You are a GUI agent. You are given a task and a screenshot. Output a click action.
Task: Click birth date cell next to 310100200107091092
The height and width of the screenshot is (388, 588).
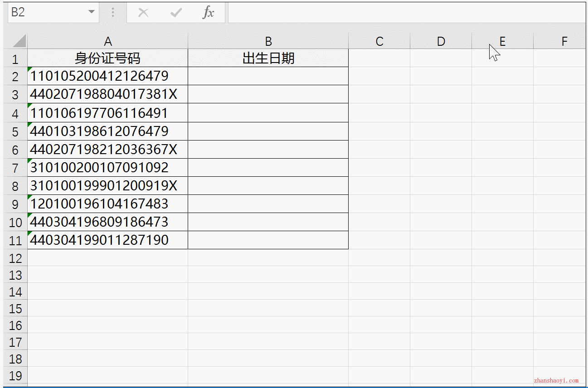point(268,167)
